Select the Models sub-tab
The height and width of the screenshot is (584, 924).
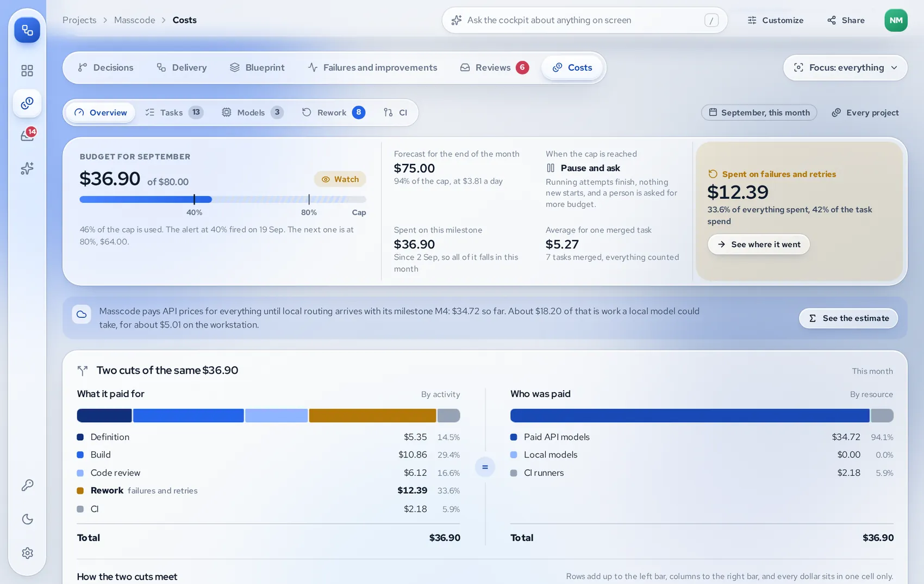coord(252,112)
